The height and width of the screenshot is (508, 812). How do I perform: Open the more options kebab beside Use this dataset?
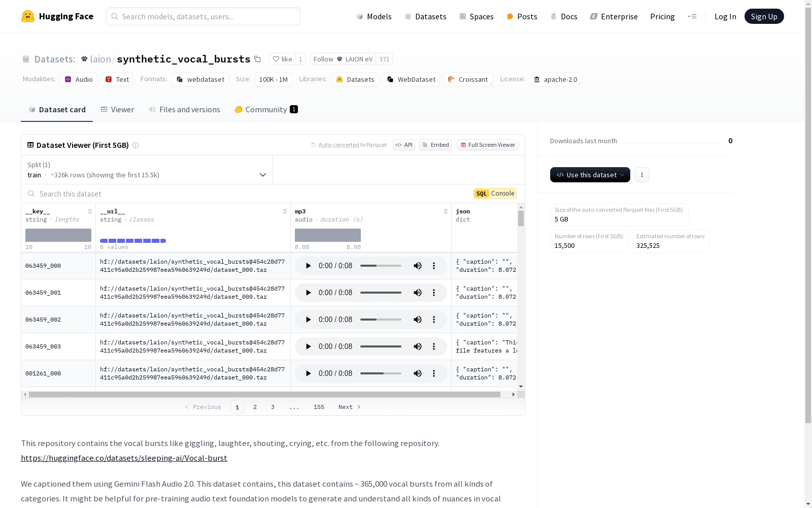tap(642, 175)
